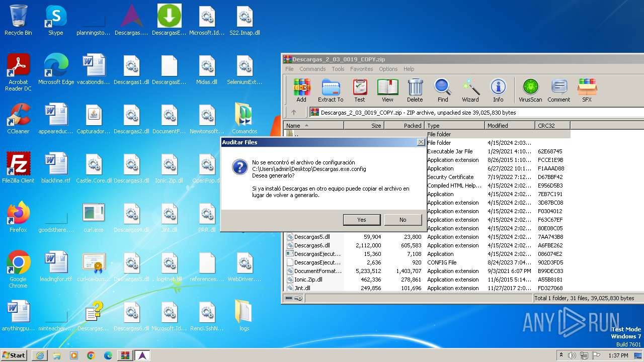The image size is (644, 362).
Task: Sort archive list by Modified column
Action: point(510,126)
